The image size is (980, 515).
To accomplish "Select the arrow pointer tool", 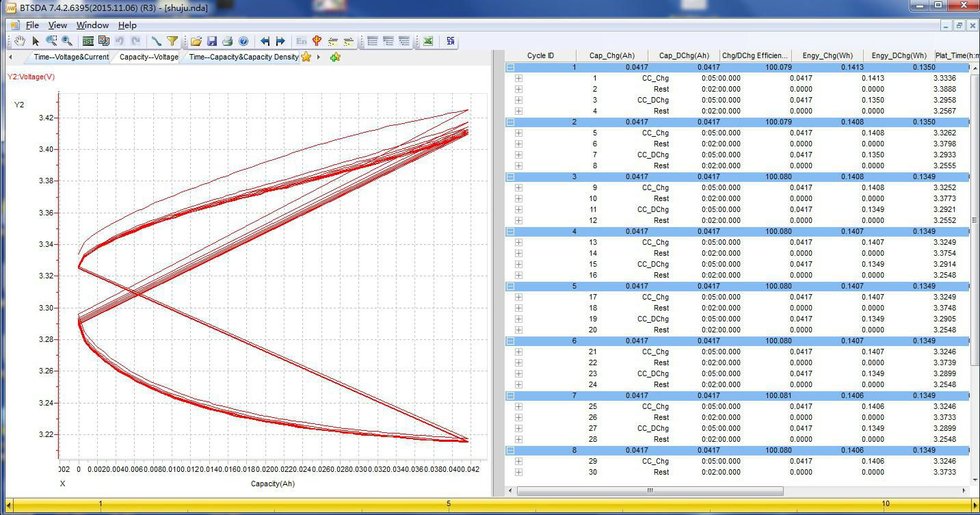I will (36, 41).
